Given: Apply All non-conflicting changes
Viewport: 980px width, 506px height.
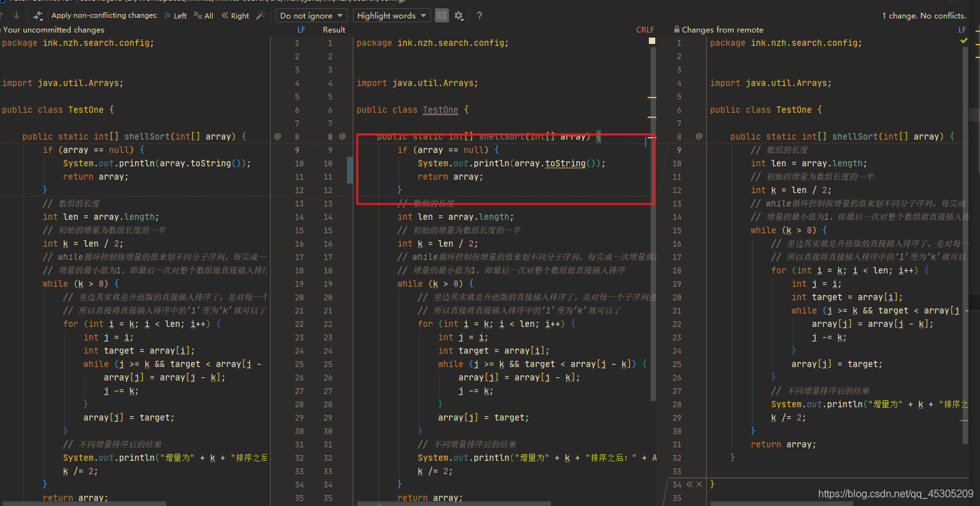Looking at the screenshot, I should tap(204, 16).
